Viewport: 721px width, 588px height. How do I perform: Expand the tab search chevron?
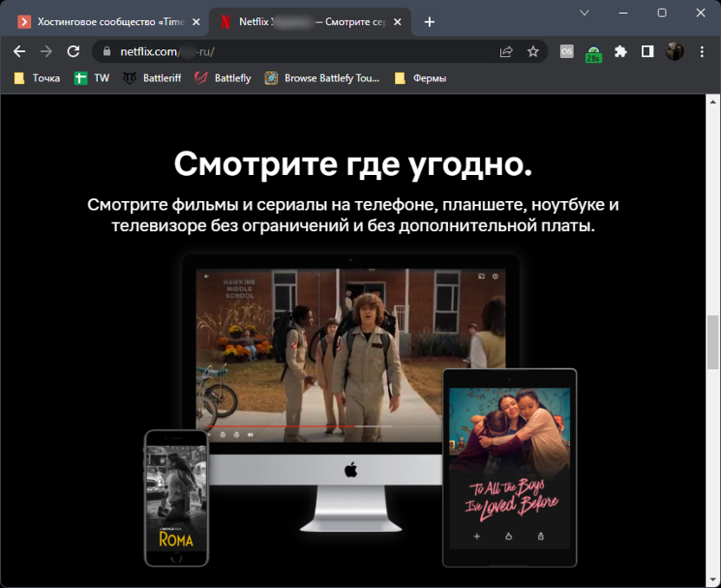pos(584,13)
